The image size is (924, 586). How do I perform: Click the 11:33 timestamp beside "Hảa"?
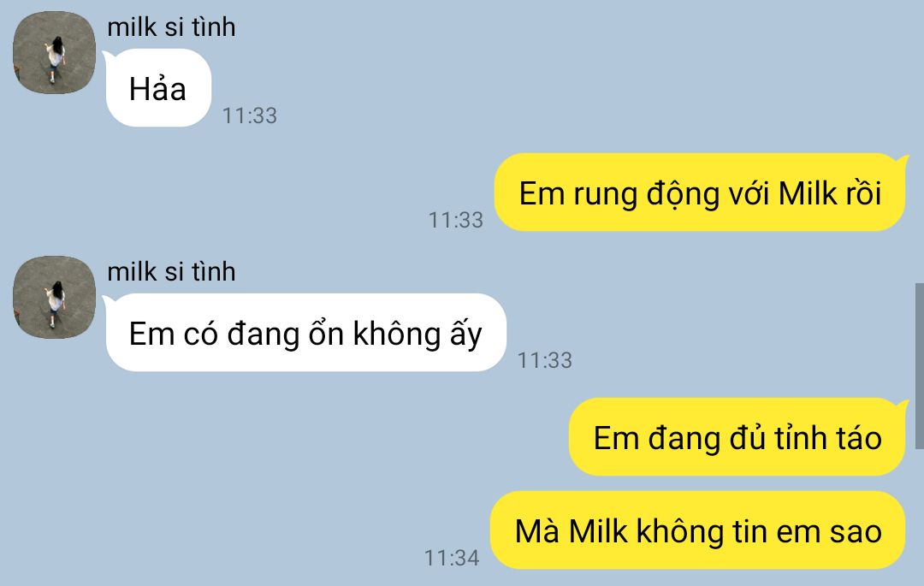(x=250, y=115)
